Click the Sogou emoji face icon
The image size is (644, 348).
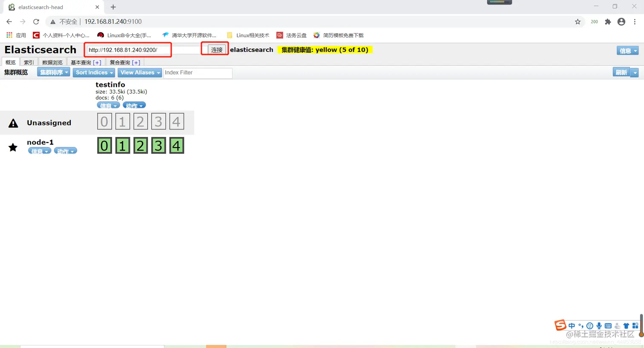590,326
